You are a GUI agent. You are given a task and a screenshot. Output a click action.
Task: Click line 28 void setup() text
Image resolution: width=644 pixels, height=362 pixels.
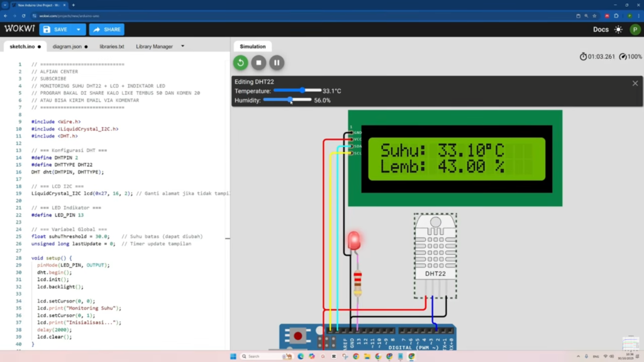[52, 258]
